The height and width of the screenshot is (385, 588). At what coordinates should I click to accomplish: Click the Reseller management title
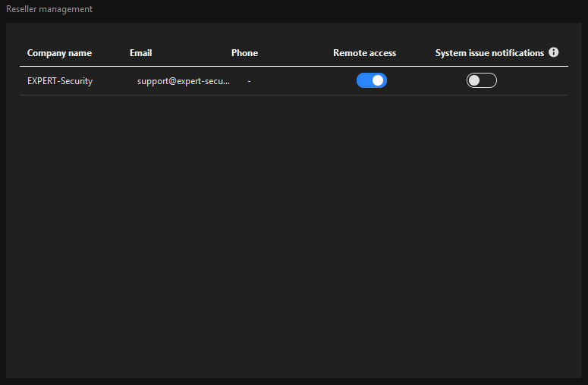coord(49,9)
